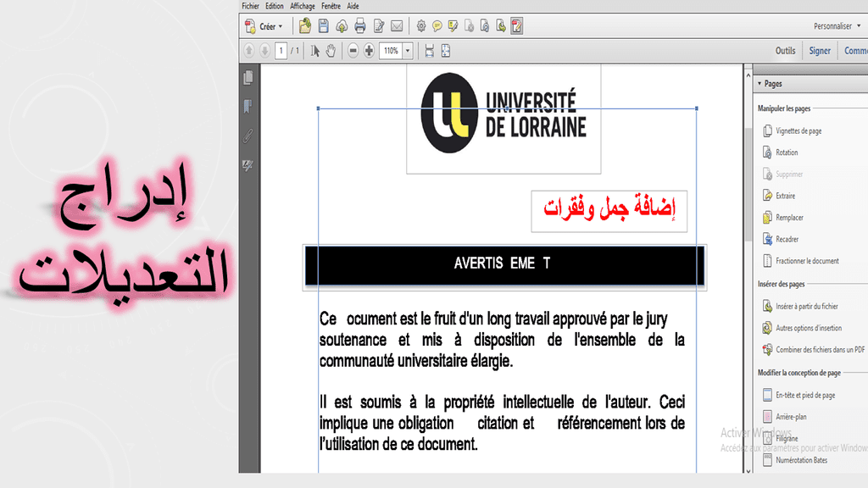Click the paragraph starting "Il est soumis"
868x488 pixels.
click(x=502, y=423)
